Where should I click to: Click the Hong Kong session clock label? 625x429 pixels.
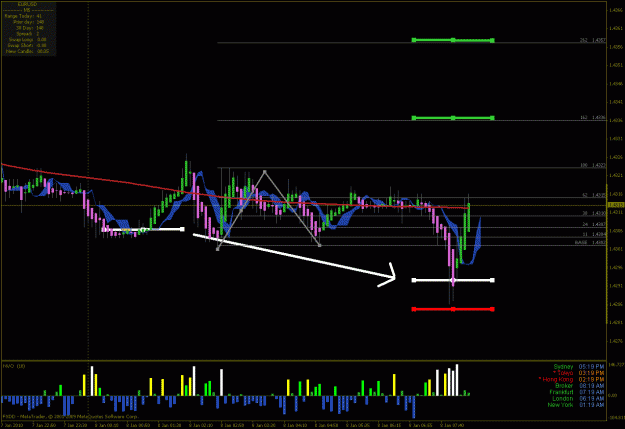556,379
